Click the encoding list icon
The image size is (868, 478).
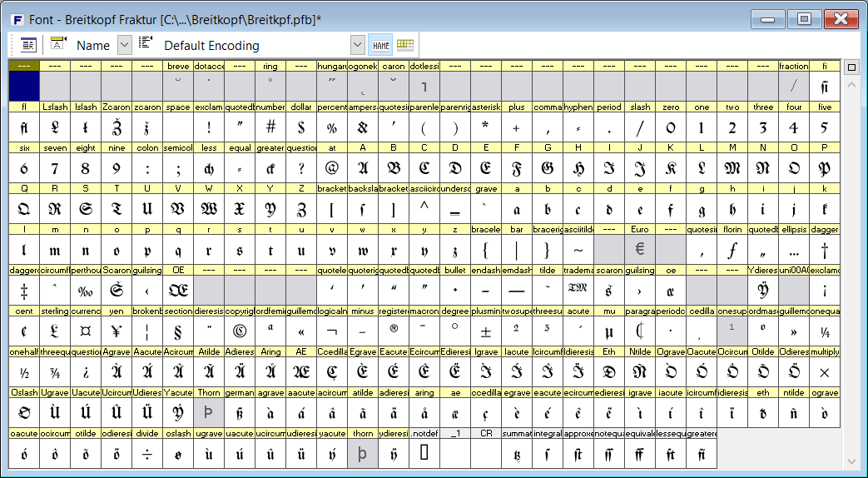pyautogui.click(x=146, y=45)
